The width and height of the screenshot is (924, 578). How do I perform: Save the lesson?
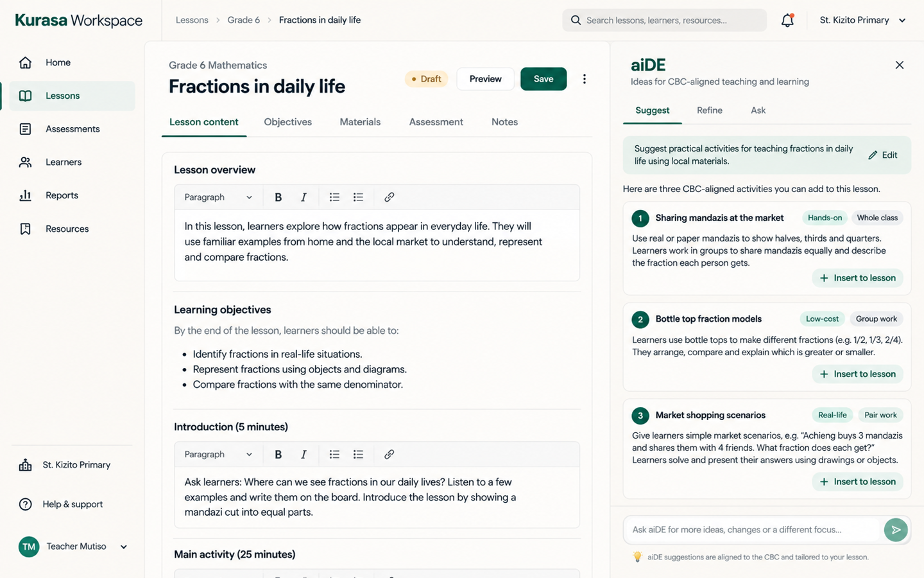pyautogui.click(x=543, y=79)
